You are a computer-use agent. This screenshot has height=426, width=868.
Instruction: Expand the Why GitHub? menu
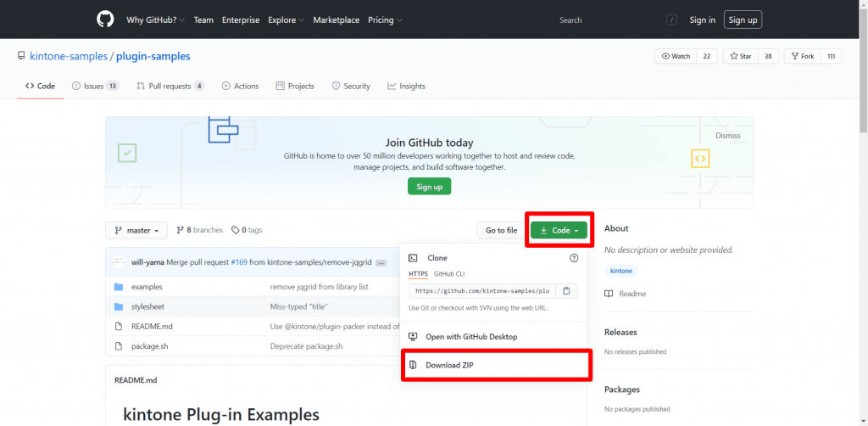(x=156, y=20)
